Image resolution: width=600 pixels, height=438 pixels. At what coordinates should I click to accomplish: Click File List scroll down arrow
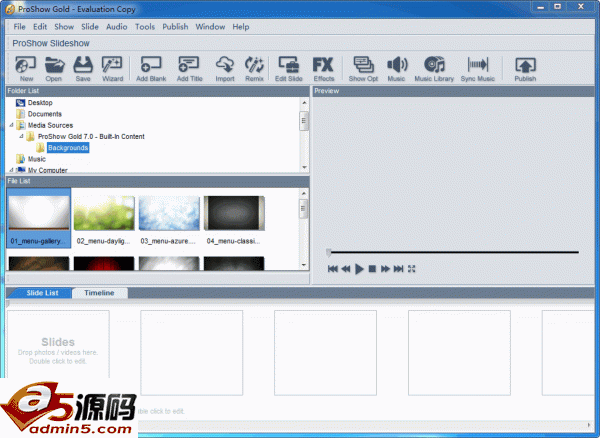pos(304,265)
